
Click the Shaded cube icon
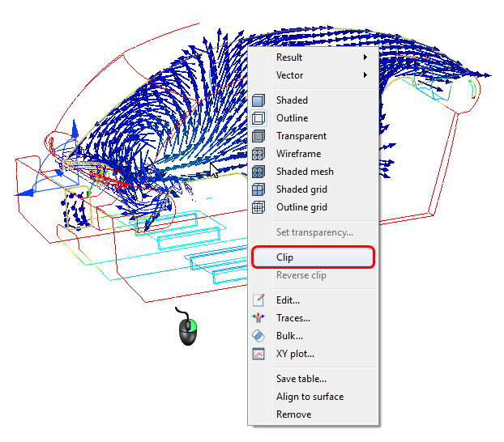coord(258,100)
